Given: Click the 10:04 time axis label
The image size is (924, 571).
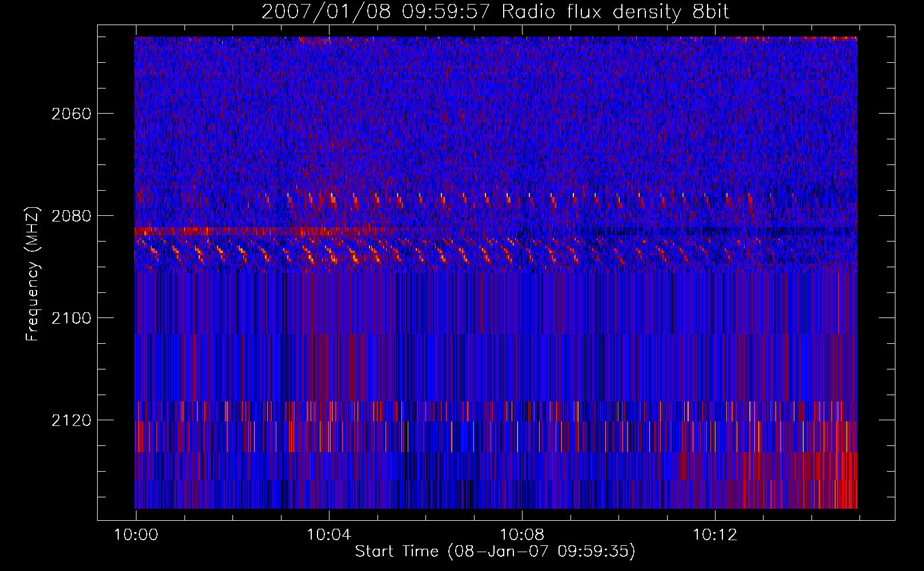Looking at the screenshot, I should [329, 535].
